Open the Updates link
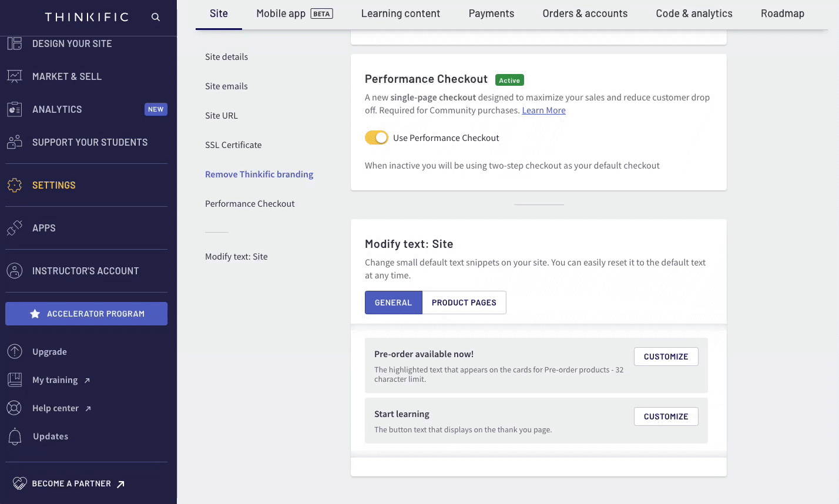This screenshot has height=504, width=839. (x=51, y=436)
